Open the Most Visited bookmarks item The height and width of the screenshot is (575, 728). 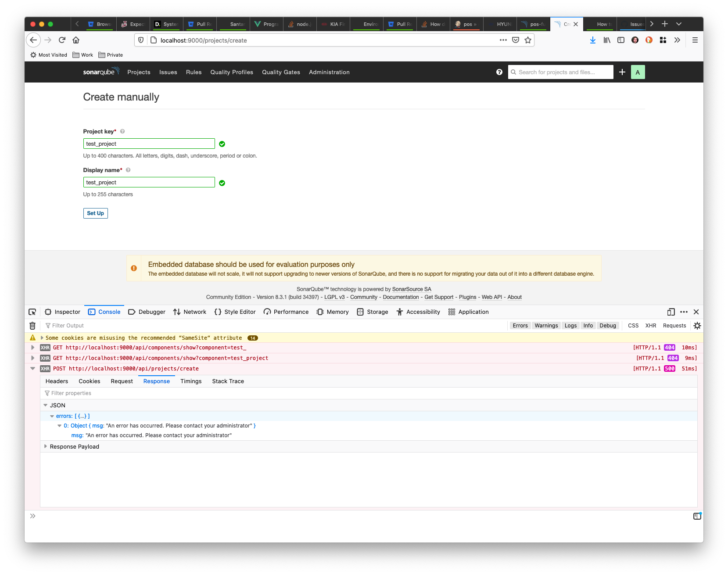point(49,55)
